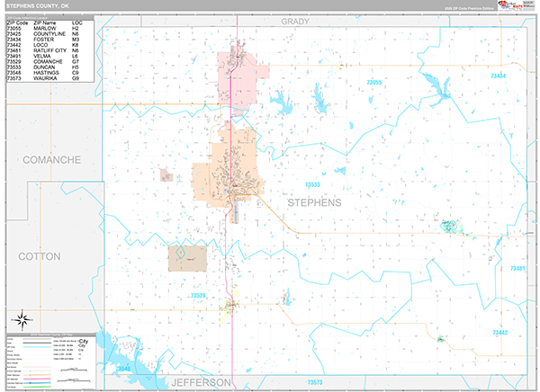Click the JEFFERSON county label

click(x=202, y=382)
